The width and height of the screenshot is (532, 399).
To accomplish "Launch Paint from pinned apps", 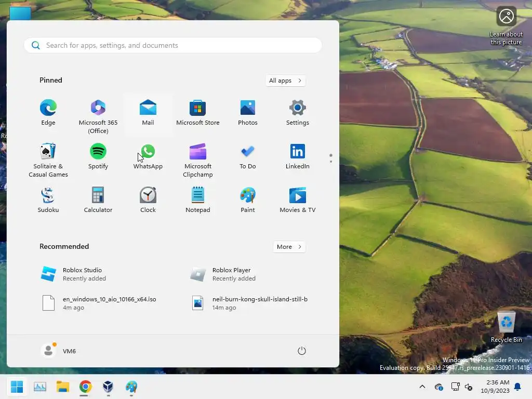I will [248, 200].
